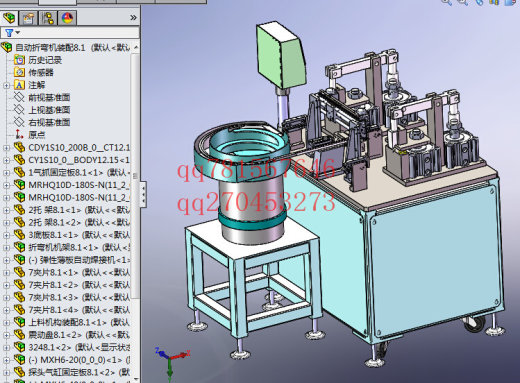Expand the manager pane double-arrow chevron
520x383 pixels.
coord(133,17)
